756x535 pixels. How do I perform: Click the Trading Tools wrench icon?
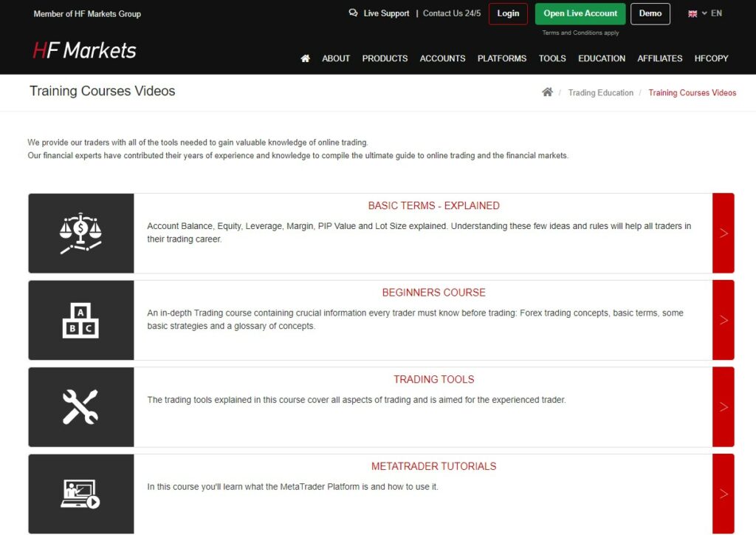(x=80, y=407)
